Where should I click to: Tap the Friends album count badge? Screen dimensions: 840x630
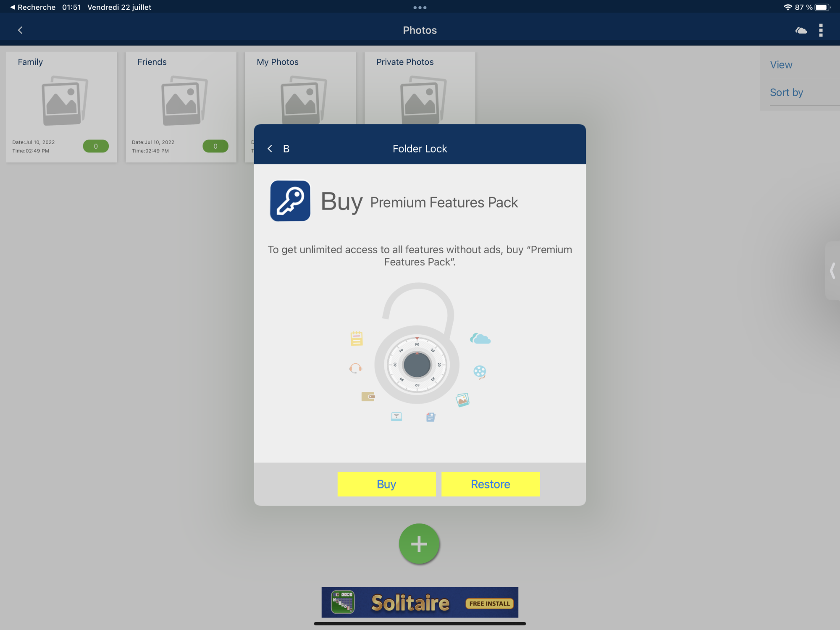(x=215, y=146)
